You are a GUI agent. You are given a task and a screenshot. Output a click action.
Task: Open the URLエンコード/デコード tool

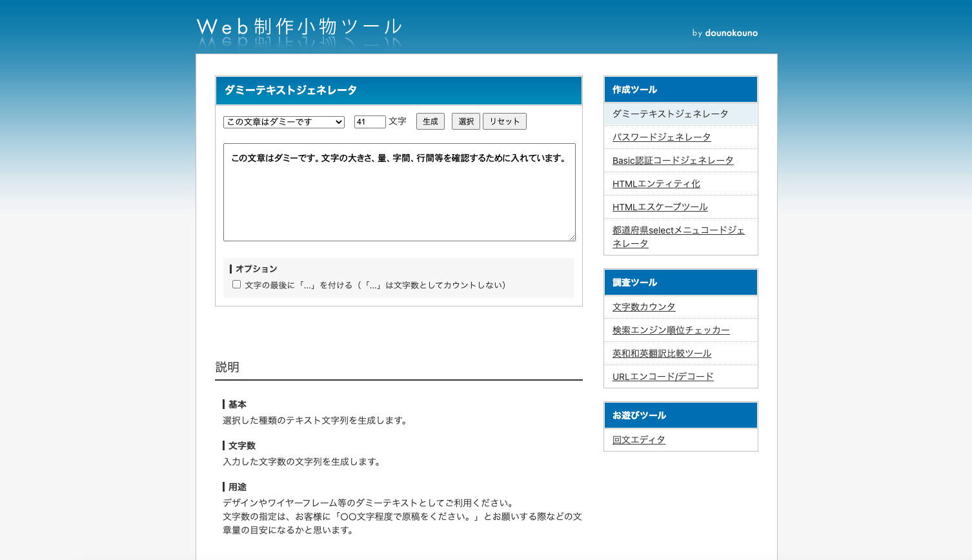click(663, 377)
